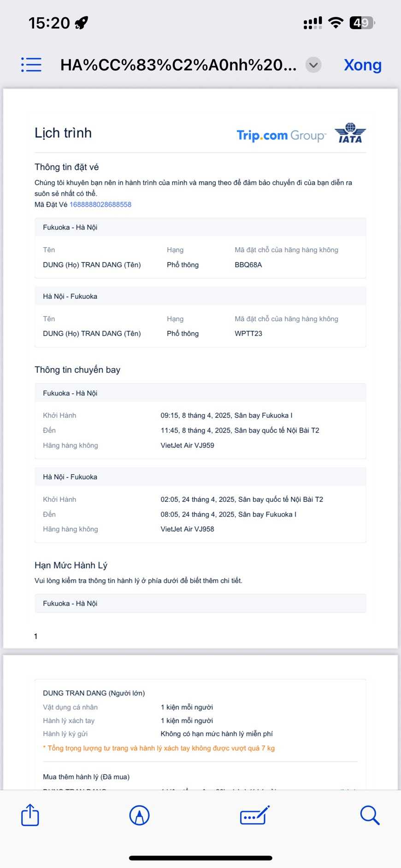Screen dimensions: 401x868
Task: Tap the battery indicator in status bar
Action: (362, 23)
